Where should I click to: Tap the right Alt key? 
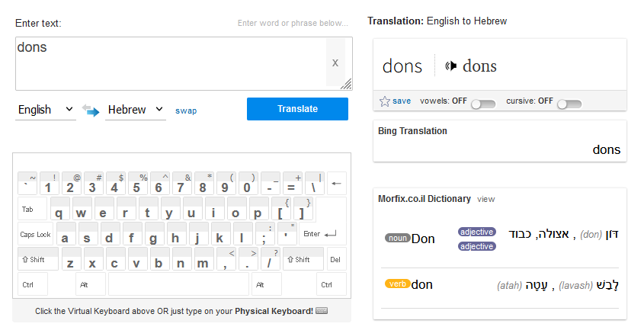coord(267,284)
